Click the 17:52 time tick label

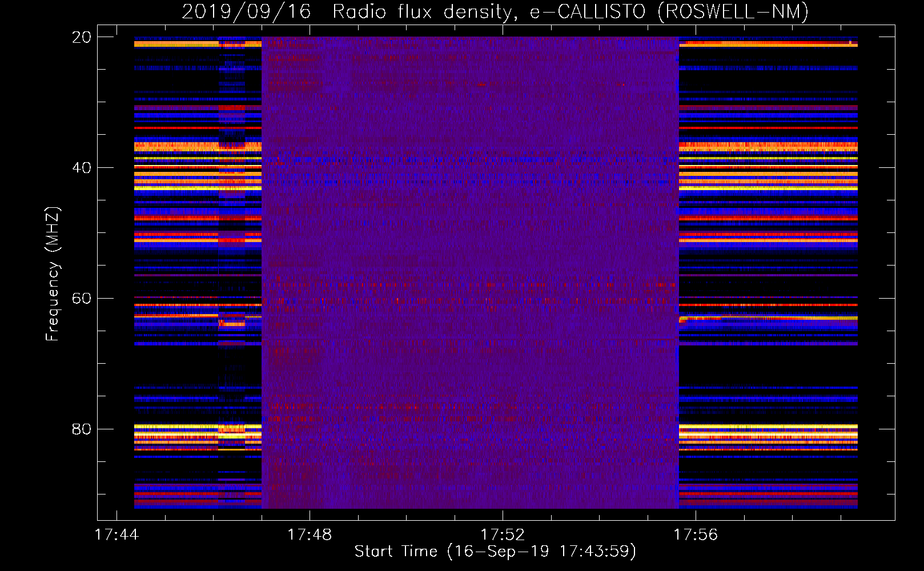503,535
